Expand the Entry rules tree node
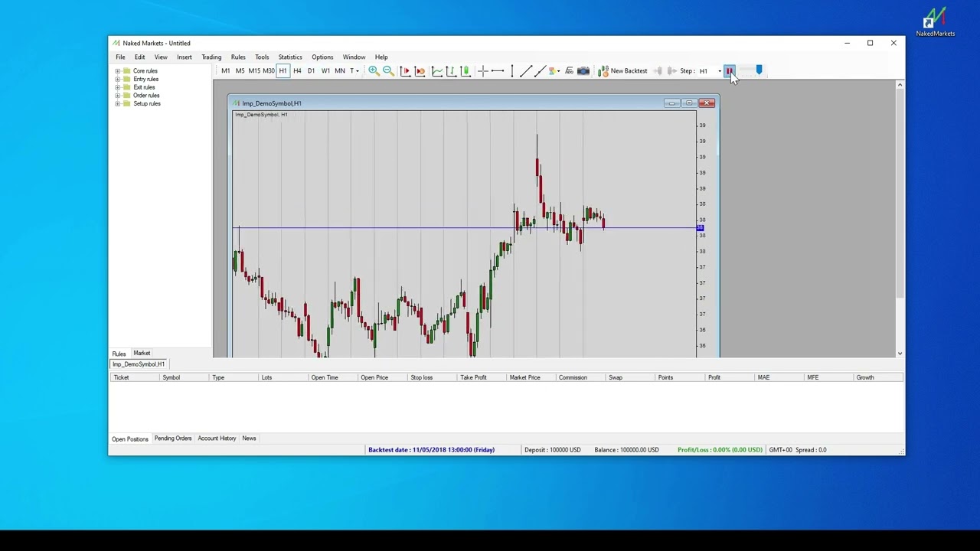Image resolution: width=980 pixels, height=551 pixels. [x=118, y=79]
